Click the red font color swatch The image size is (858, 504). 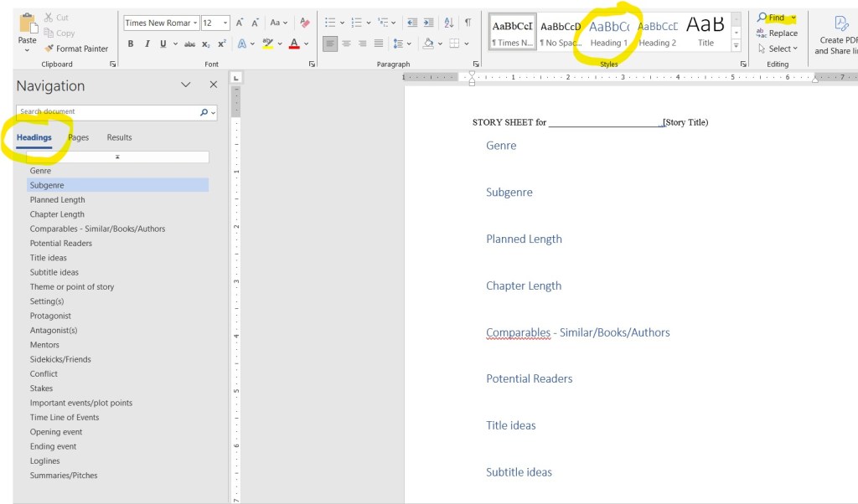pos(294,44)
